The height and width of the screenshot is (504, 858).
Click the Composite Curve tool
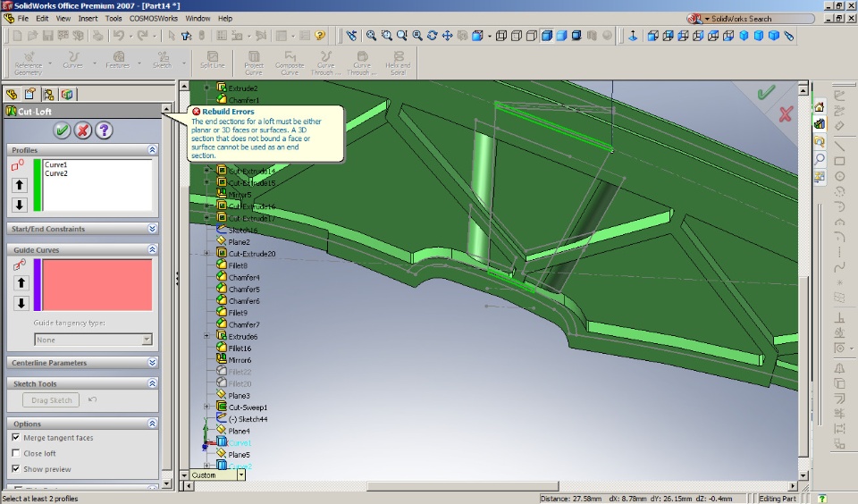pyautogui.click(x=290, y=63)
